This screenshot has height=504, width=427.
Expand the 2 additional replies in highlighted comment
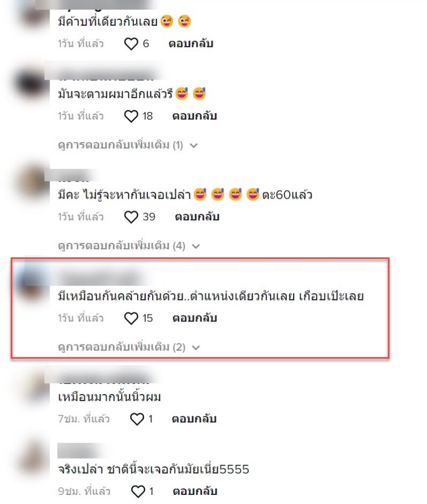point(129,348)
